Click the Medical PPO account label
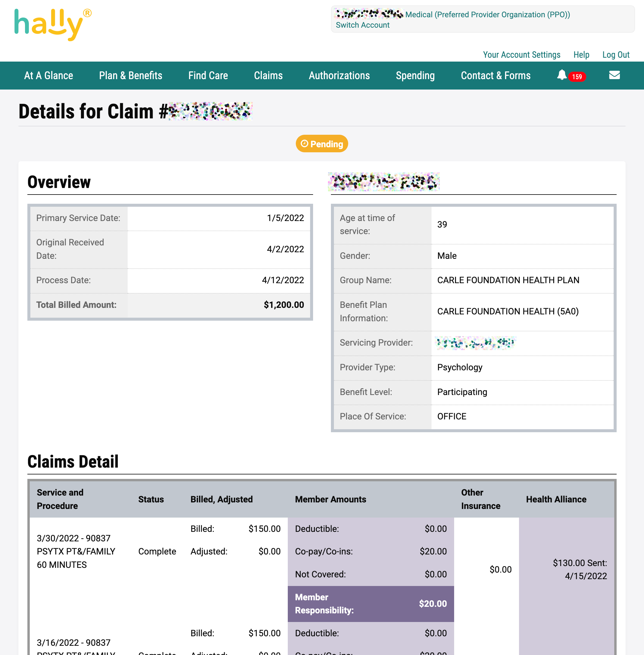Viewport: 644px width, 655px height. (x=487, y=15)
